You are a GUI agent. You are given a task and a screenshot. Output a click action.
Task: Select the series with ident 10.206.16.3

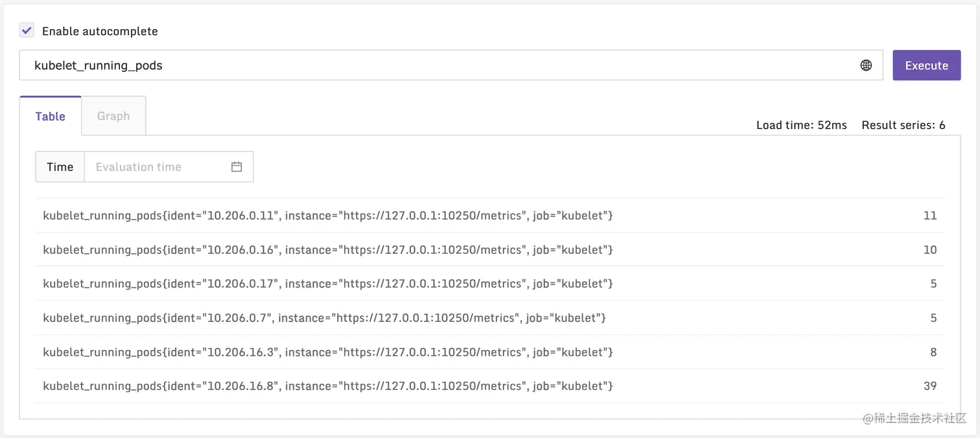(x=328, y=352)
